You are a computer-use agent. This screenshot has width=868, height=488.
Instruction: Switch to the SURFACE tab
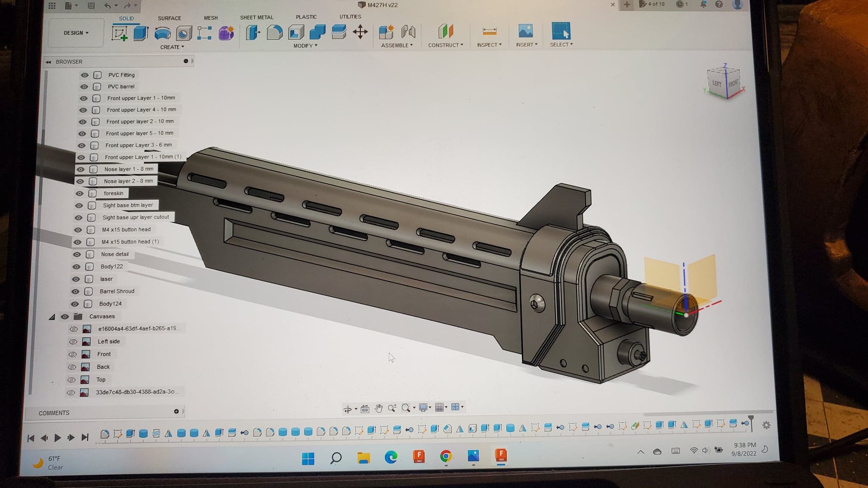[x=169, y=18]
